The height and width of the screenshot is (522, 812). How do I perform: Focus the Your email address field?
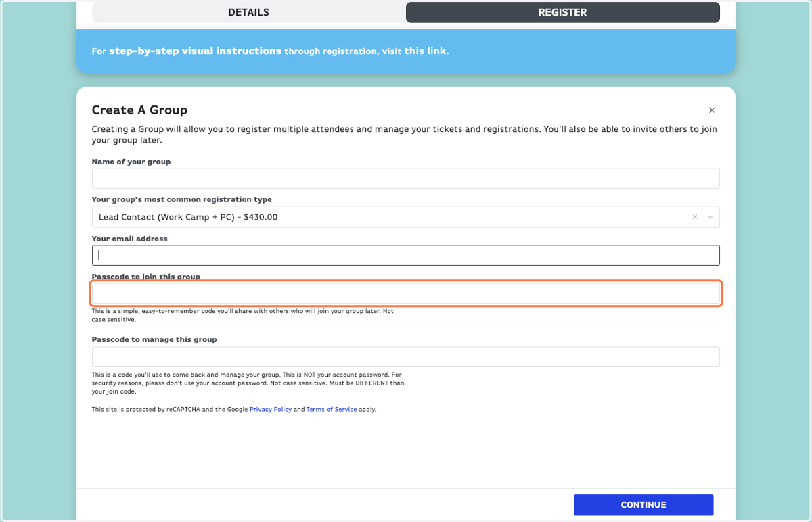406,255
